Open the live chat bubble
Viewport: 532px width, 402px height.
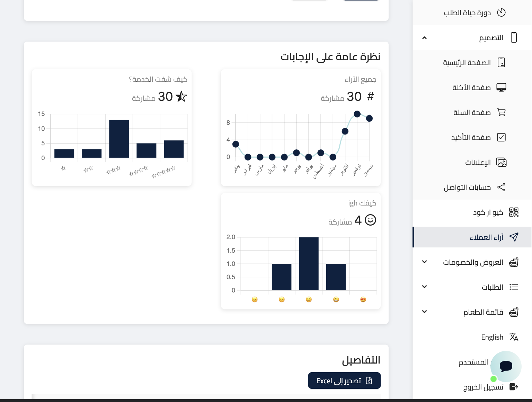(x=506, y=366)
